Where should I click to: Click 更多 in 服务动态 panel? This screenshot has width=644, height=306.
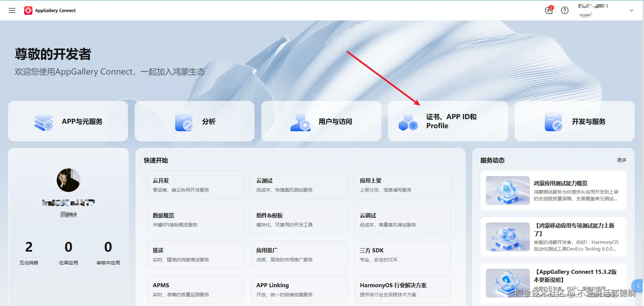click(x=622, y=160)
